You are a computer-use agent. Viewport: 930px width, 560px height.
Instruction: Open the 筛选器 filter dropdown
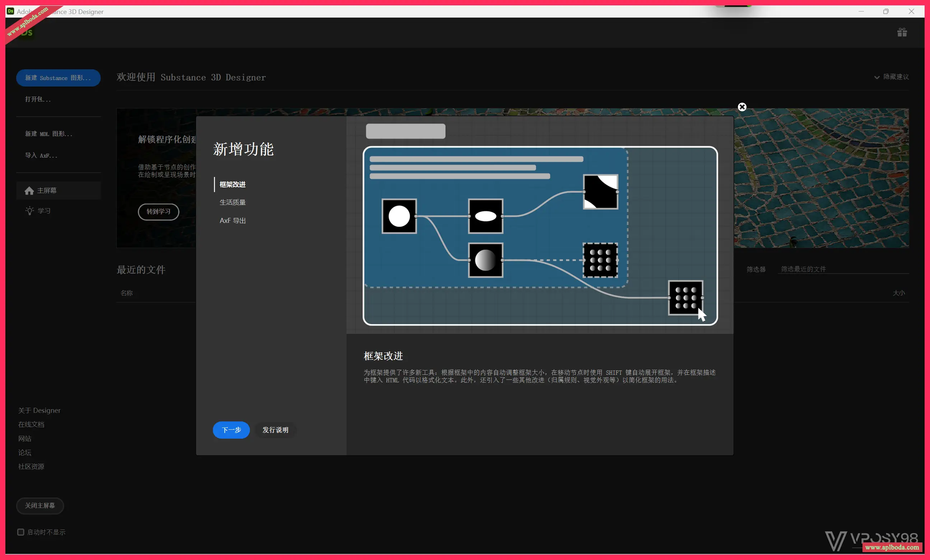pyautogui.click(x=755, y=270)
